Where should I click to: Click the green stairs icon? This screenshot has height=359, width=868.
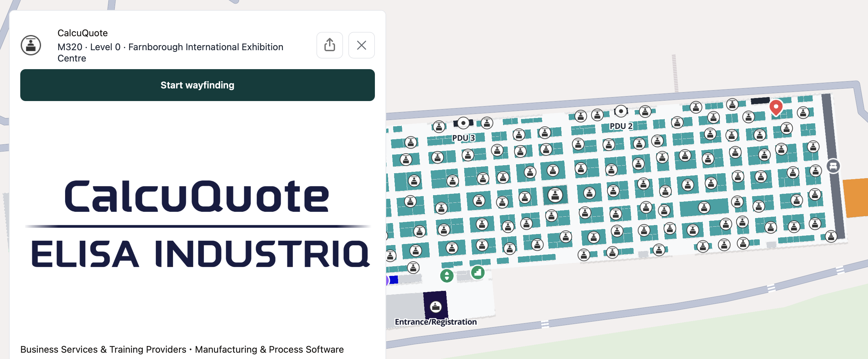[477, 272]
